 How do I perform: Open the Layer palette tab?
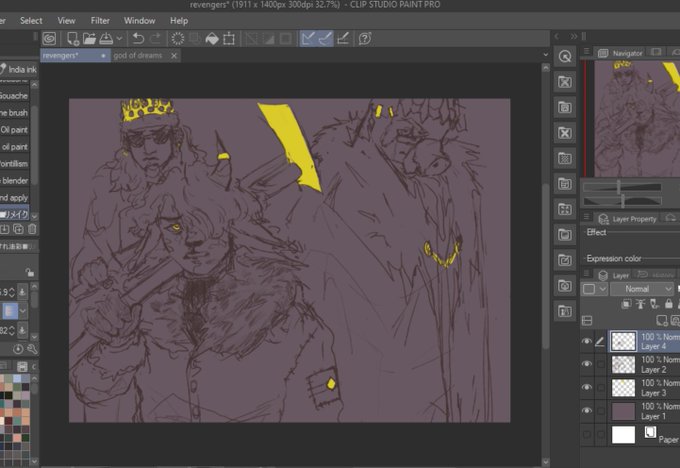tap(613, 275)
